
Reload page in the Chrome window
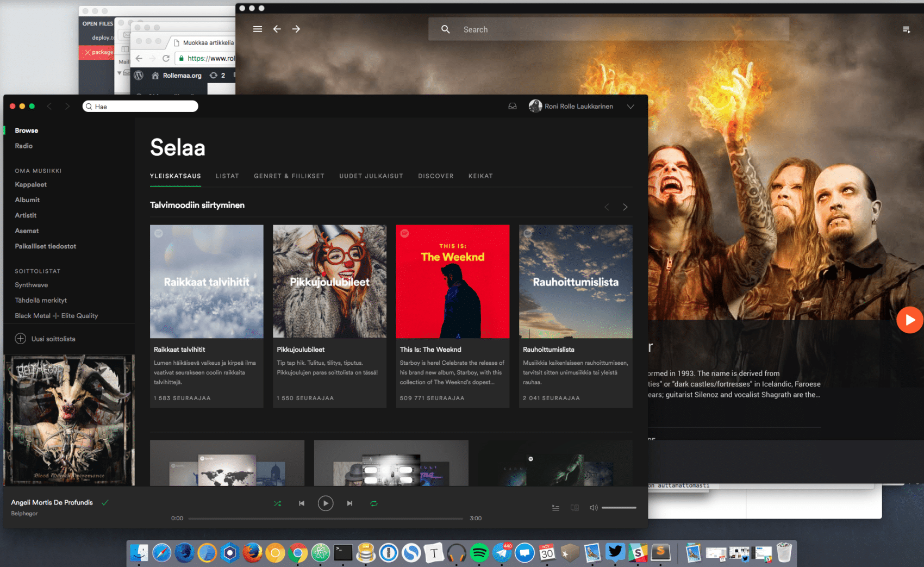166,58
